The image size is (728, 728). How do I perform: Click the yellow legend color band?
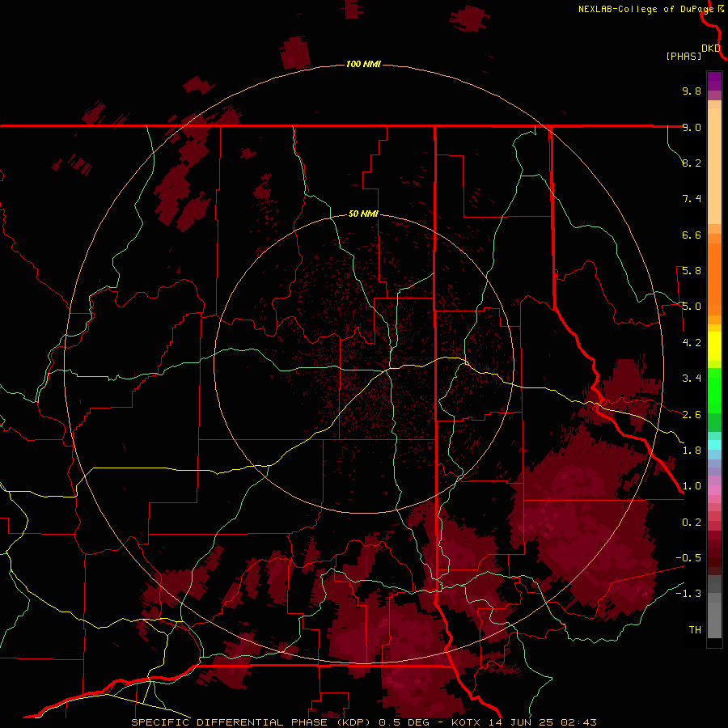pyautogui.click(x=714, y=346)
